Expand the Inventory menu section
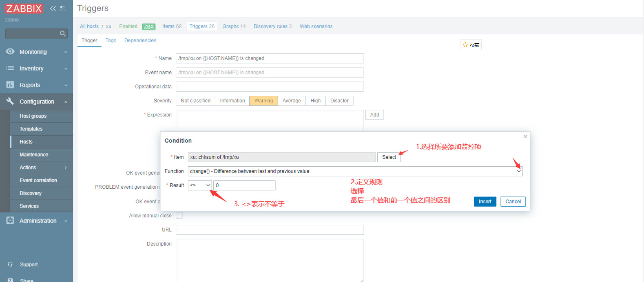Image resolution: width=644 pixels, height=282 pixels. tap(66, 68)
